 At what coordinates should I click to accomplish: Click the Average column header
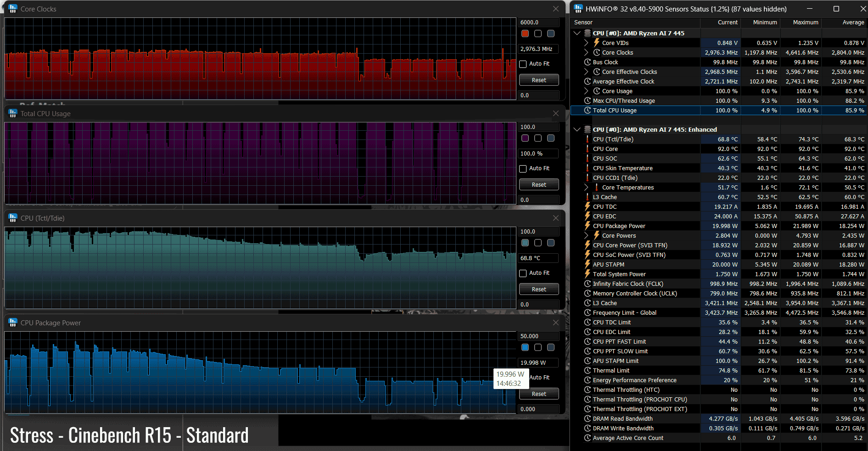tap(844, 22)
